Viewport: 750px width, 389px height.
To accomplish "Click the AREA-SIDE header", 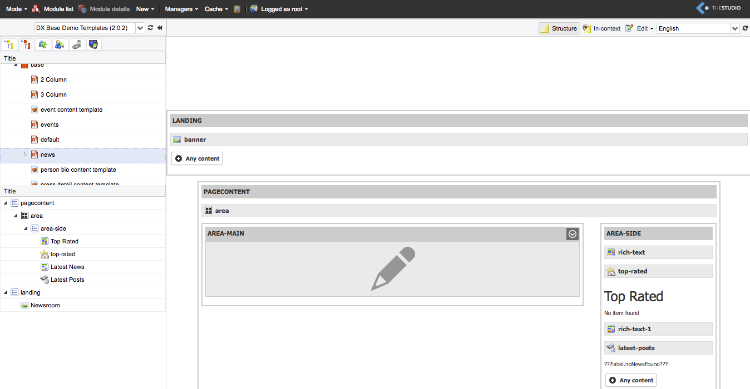I will click(658, 233).
